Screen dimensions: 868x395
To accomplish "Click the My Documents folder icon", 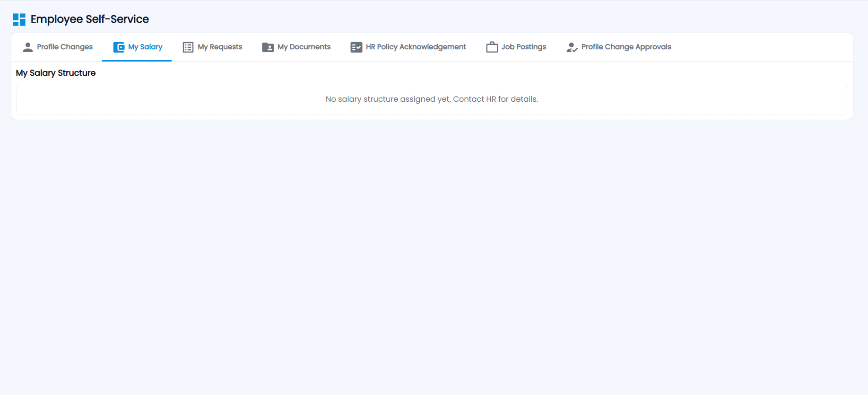I will pos(268,47).
